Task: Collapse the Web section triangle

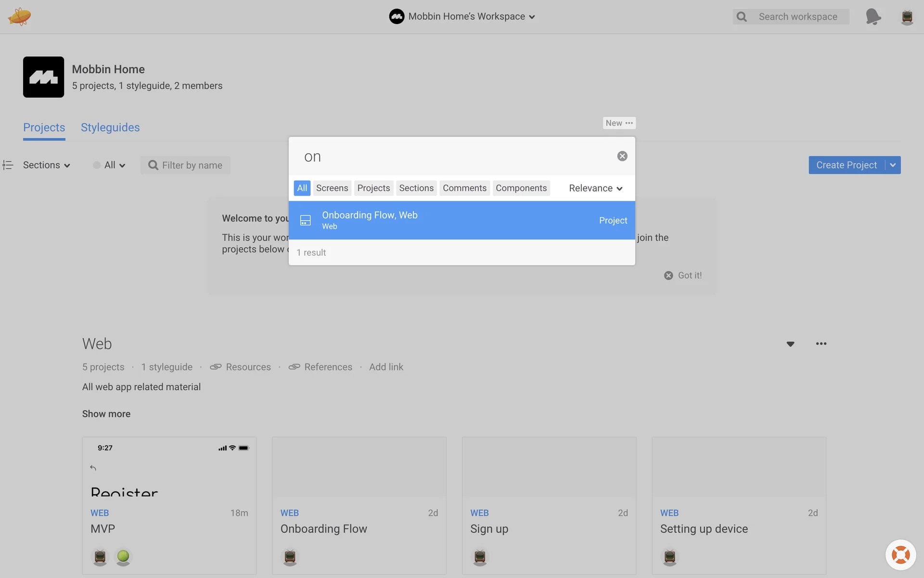Action: (790, 344)
